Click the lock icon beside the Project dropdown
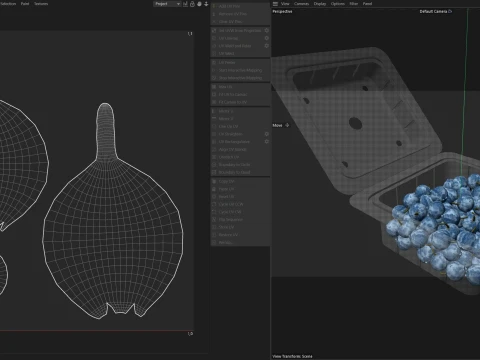This screenshot has height=360, width=480. 192,4
